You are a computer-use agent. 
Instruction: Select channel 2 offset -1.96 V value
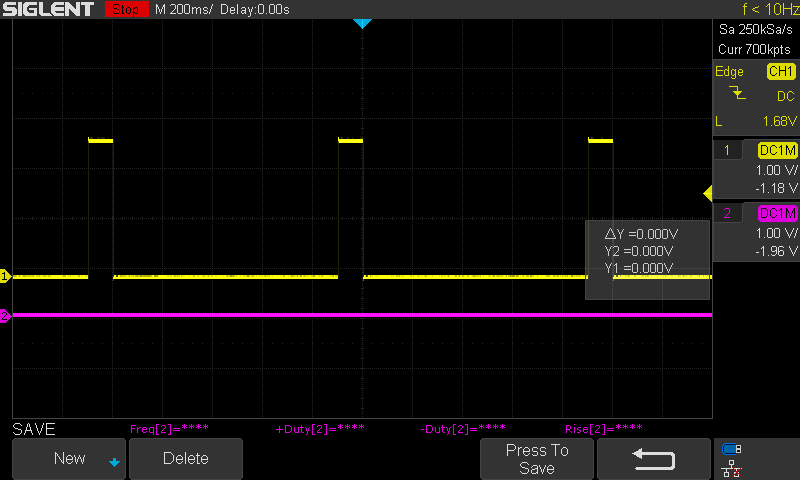[x=776, y=251]
